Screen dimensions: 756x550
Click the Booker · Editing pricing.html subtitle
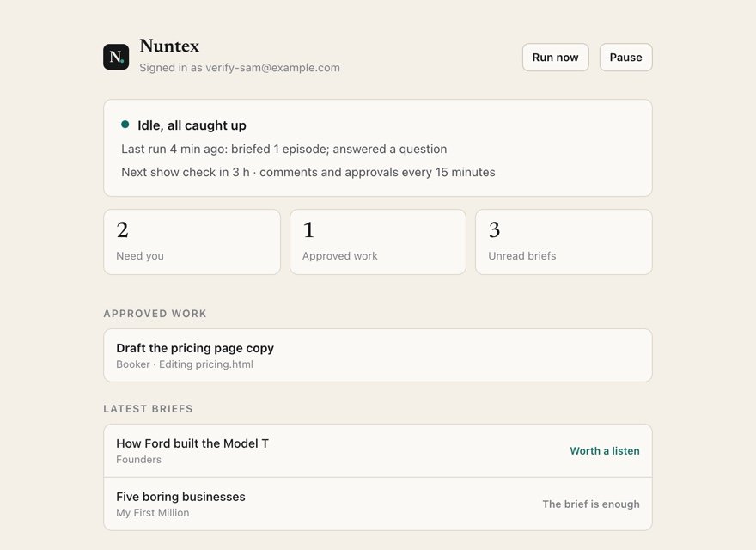click(x=185, y=364)
